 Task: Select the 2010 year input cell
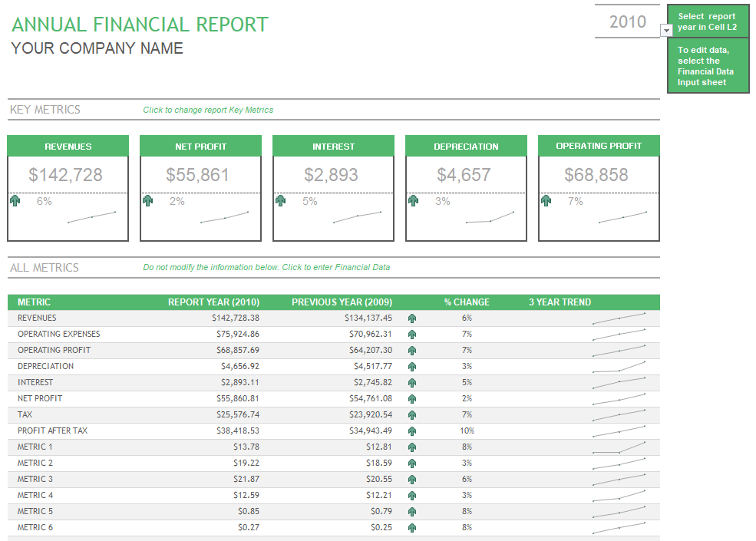(x=628, y=21)
